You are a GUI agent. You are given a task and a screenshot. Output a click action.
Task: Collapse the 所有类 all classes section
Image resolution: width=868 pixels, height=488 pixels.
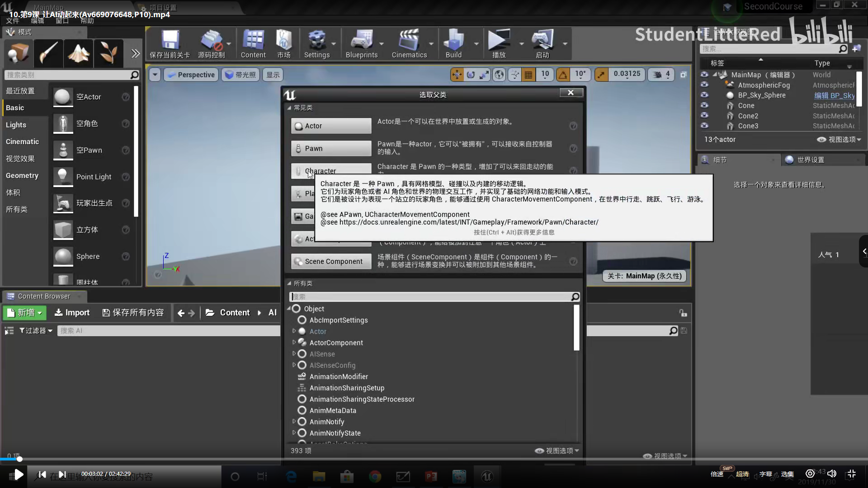289,283
